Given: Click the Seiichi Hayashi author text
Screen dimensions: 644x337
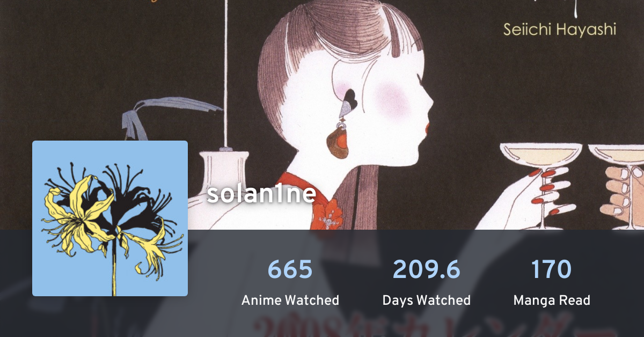Looking at the screenshot, I should click(x=559, y=30).
